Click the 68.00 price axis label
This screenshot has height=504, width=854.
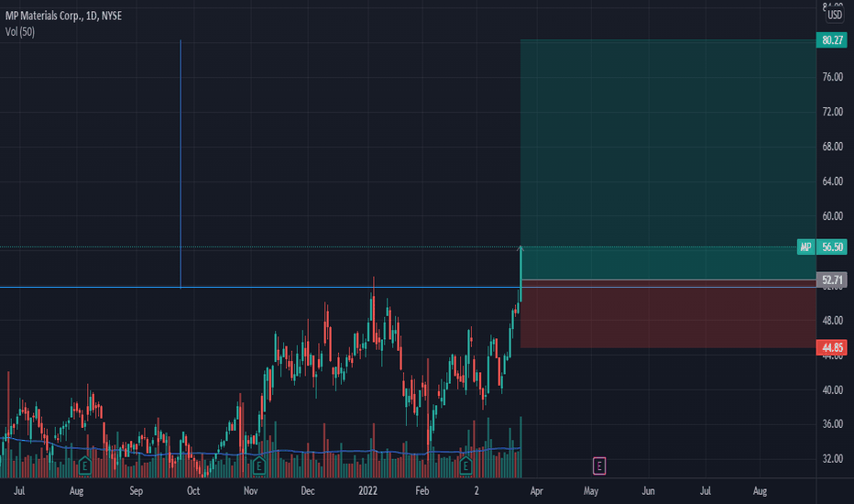[833, 147]
